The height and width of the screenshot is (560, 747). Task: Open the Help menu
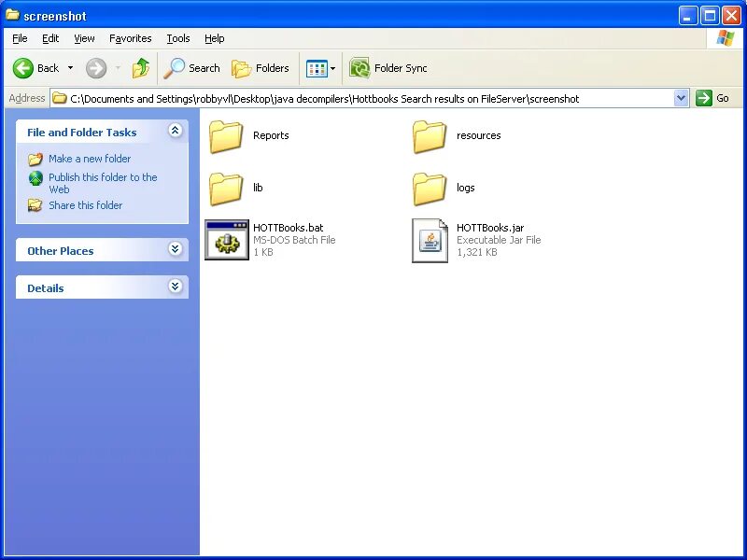click(x=215, y=38)
